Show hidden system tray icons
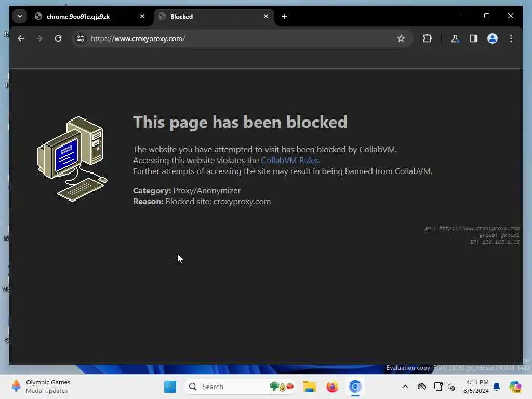 coord(405,387)
